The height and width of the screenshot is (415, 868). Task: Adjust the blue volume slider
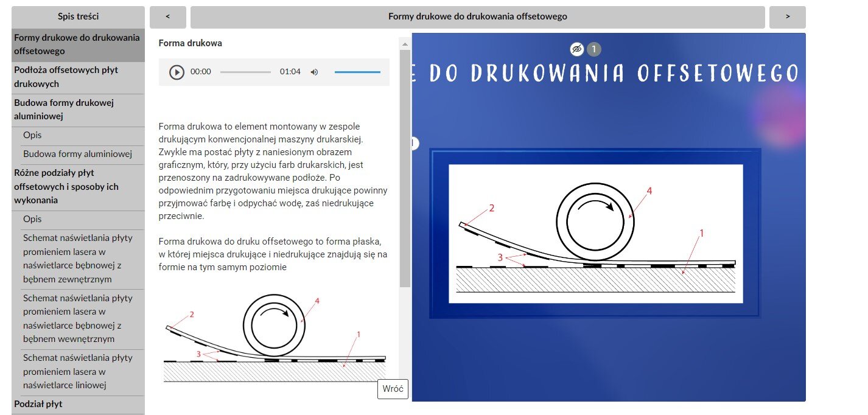[x=357, y=72]
